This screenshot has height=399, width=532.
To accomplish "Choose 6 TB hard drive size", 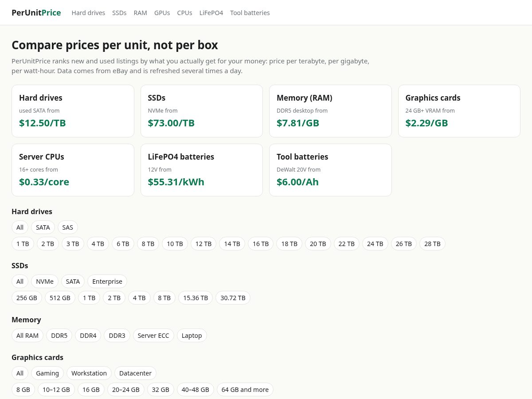I will pyautogui.click(x=123, y=244).
